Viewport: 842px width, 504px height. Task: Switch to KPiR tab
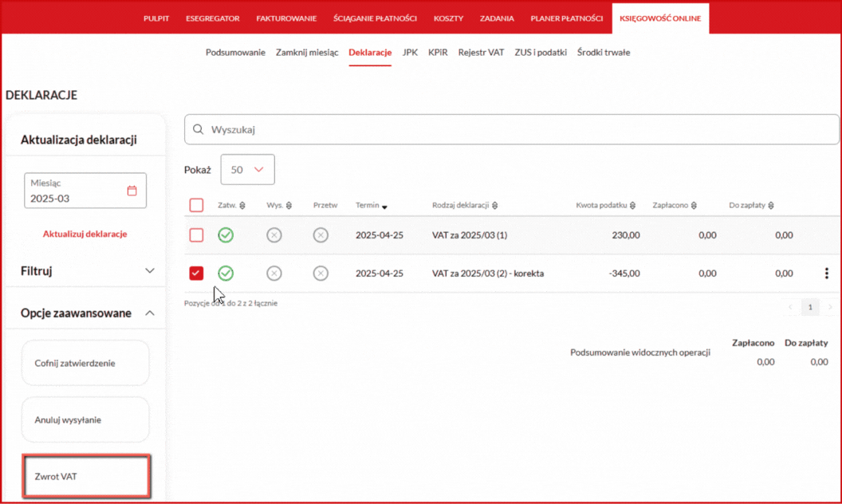(x=438, y=53)
